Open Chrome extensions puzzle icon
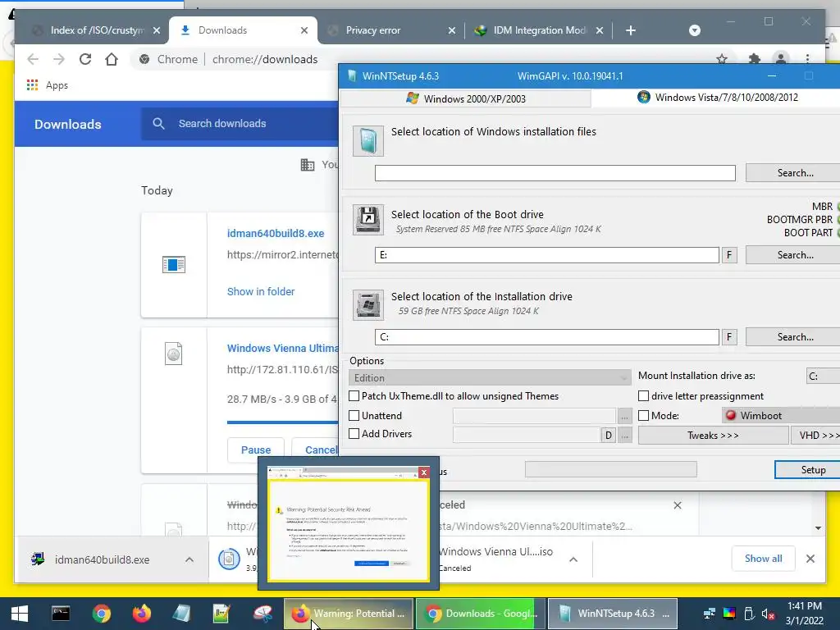This screenshot has height=630, width=840. [755, 59]
